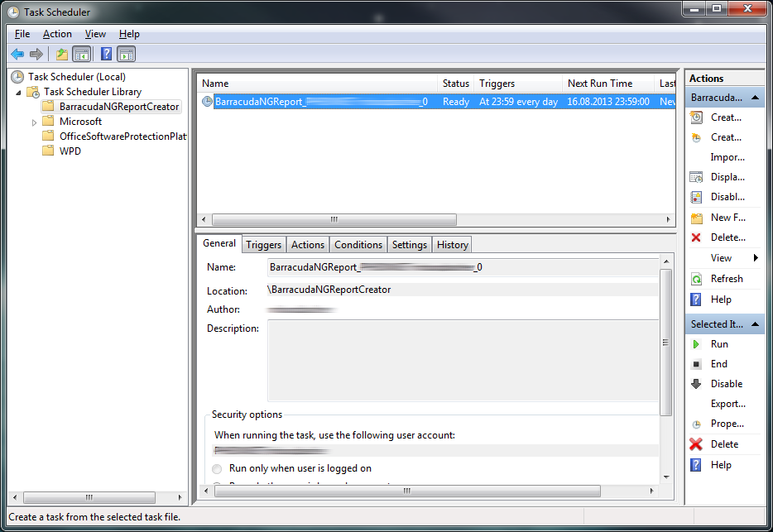Sort by the Status column header
Screen dimensions: 773x532
click(455, 84)
